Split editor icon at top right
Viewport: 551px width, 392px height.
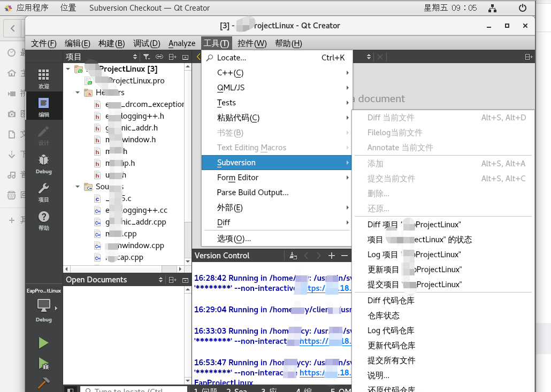coord(529,57)
